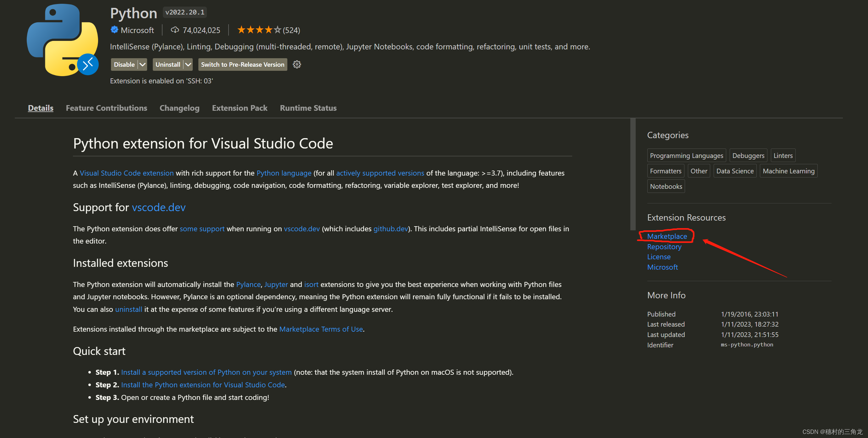The width and height of the screenshot is (868, 438).
Task: Click the vscode.dev heading link
Action: tap(158, 207)
